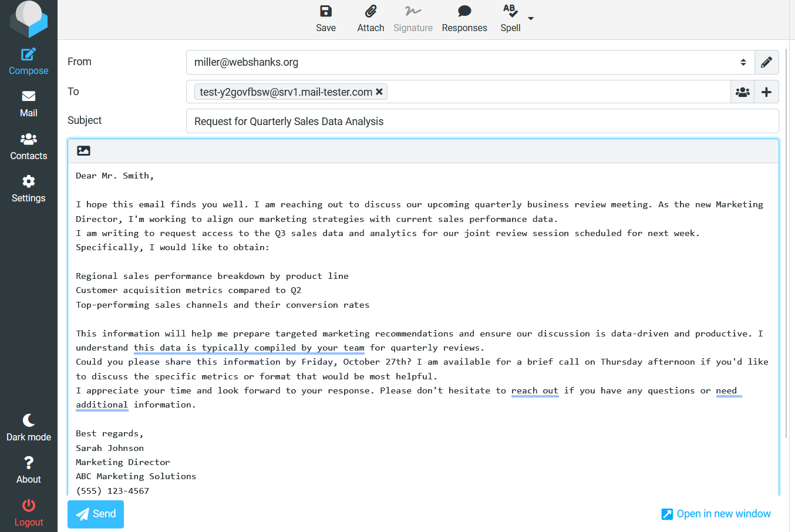The width and height of the screenshot is (795, 532).
Task: Send the email
Action: coord(96,514)
